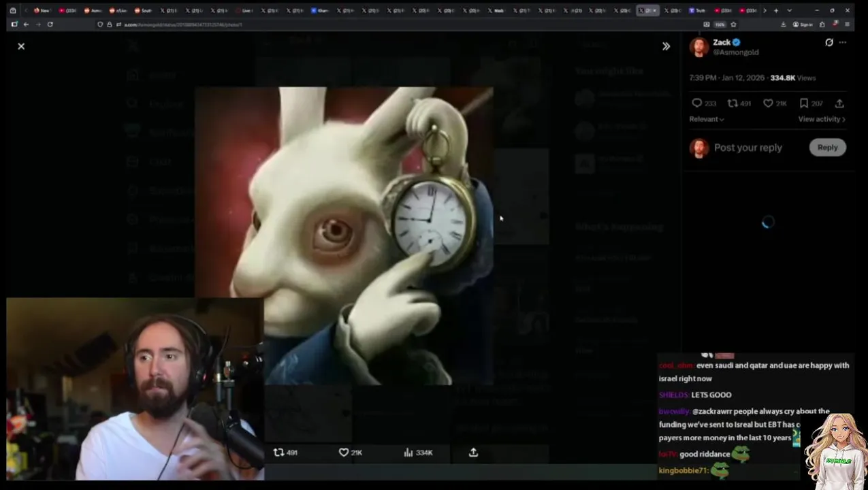Like via 21K heart below the photo

[x=350, y=453]
